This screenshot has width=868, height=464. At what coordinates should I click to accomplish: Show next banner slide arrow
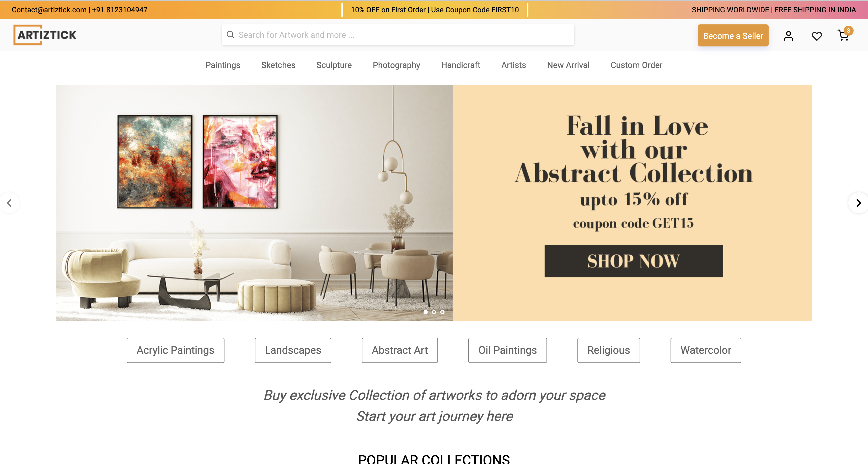[859, 203]
